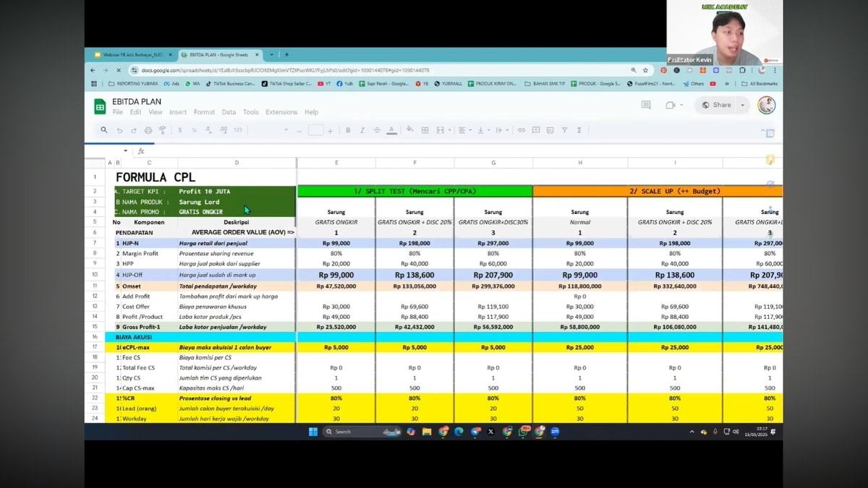The height and width of the screenshot is (488, 868).
Task: Open the View menu
Action: (x=156, y=112)
